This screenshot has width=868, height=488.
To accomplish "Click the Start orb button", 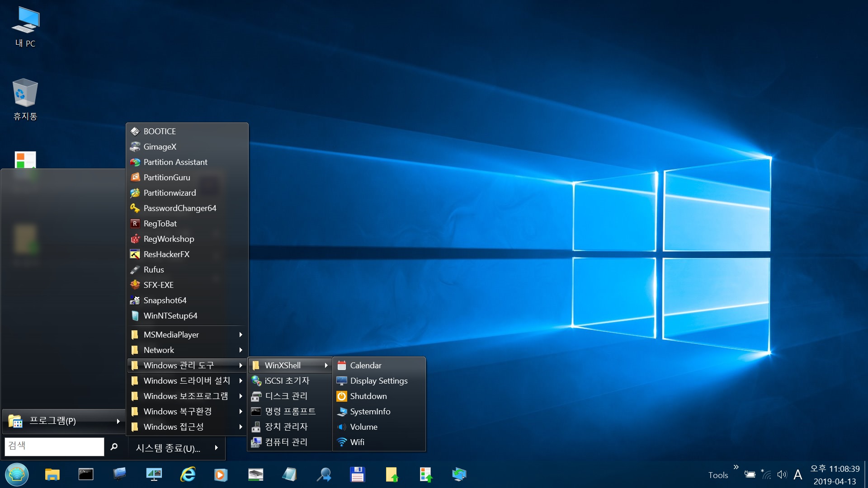I will pos(17,474).
